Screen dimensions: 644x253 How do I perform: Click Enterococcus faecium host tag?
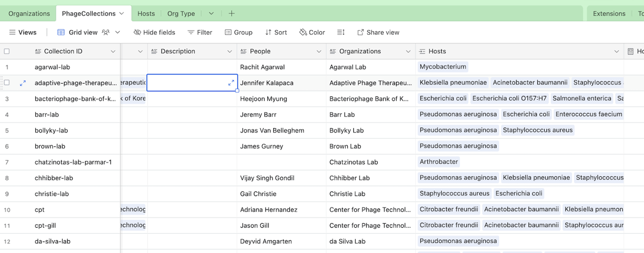[589, 114]
